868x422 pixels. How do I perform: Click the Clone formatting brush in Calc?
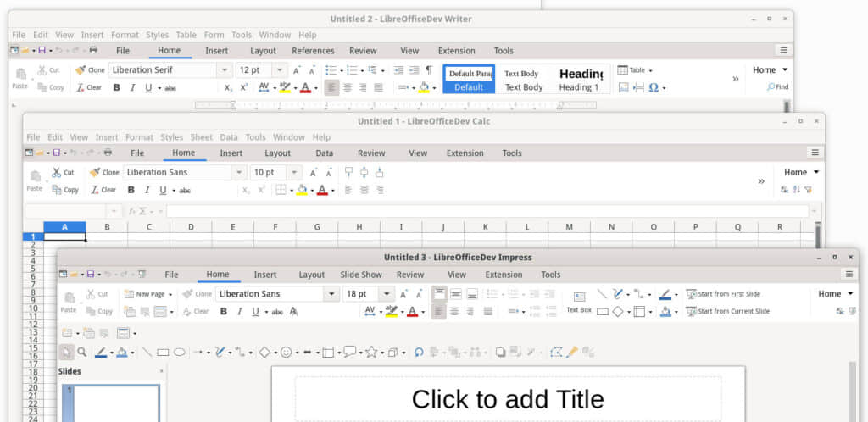(104, 172)
